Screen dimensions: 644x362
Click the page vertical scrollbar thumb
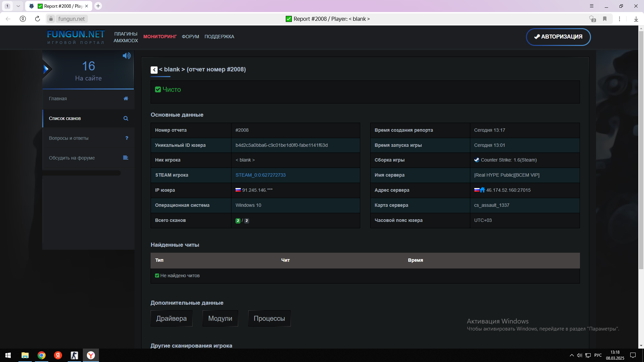coord(641,150)
